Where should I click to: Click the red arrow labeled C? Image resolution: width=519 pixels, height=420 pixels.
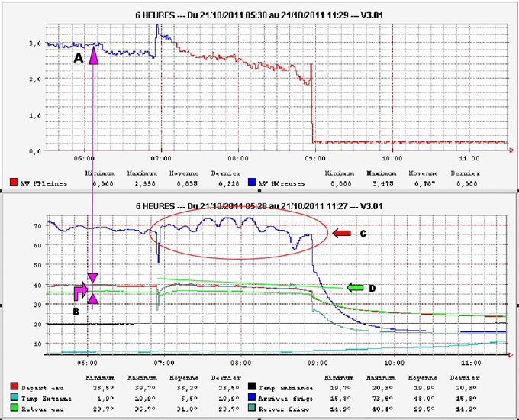click(343, 233)
